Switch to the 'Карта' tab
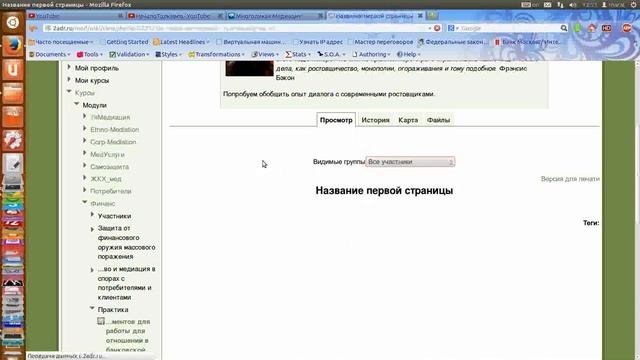Screen dimensions: 640x360 coord(408,120)
